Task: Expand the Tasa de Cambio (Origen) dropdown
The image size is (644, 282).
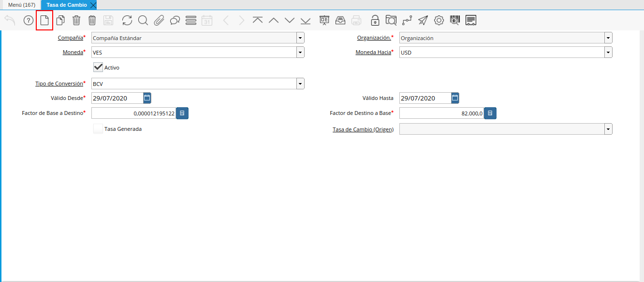Action: [608, 129]
